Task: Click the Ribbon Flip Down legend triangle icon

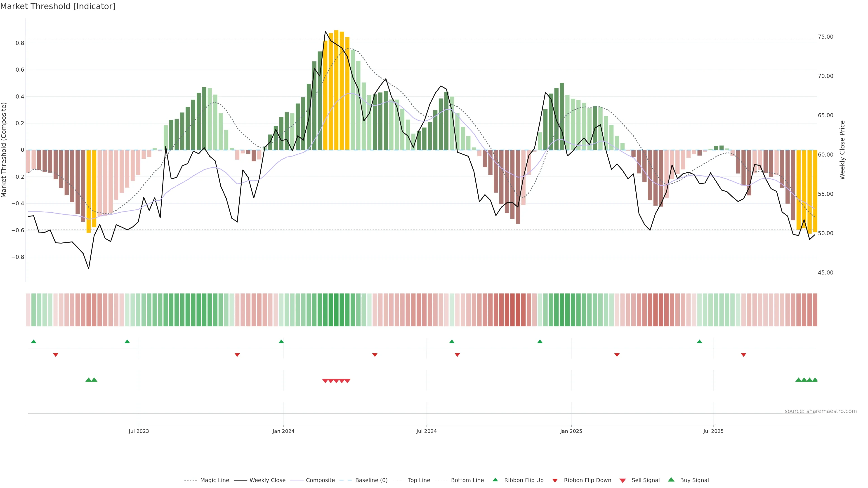Action: point(555,481)
